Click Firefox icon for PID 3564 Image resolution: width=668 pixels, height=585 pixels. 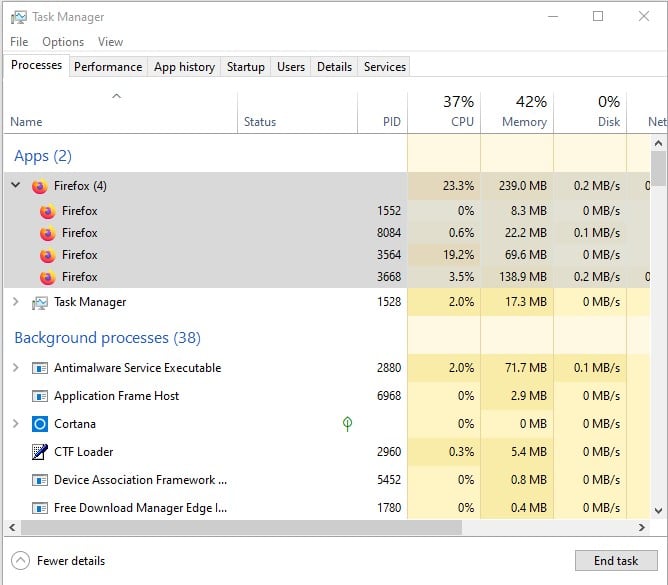click(48, 255)
